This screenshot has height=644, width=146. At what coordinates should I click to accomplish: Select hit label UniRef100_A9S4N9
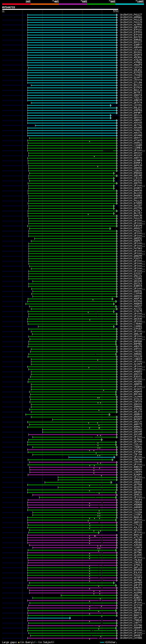pyautogui.click(x=131, y=135)
